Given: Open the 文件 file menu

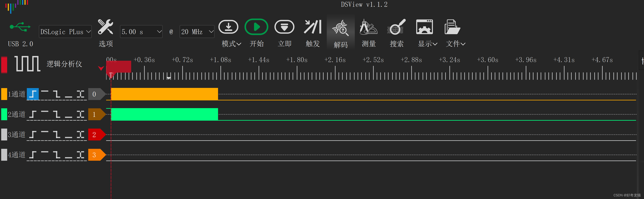Looking at the screenshot, I should pyautogui.click(x=453, y=27).
